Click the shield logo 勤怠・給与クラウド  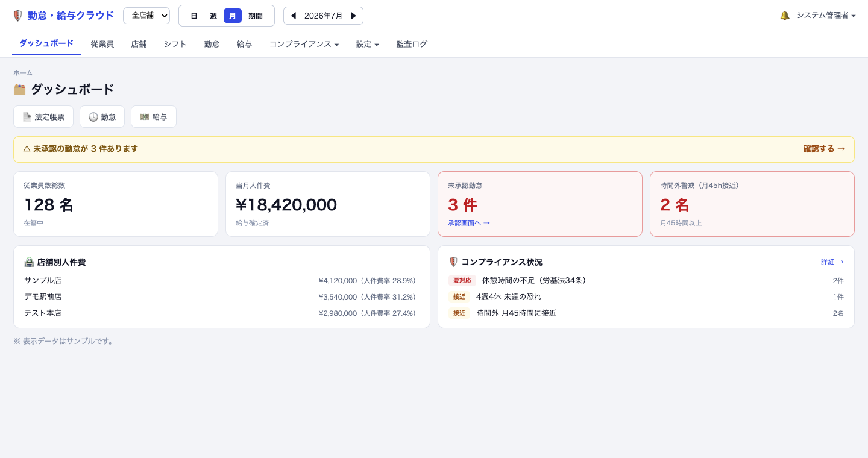coord(63,16)
